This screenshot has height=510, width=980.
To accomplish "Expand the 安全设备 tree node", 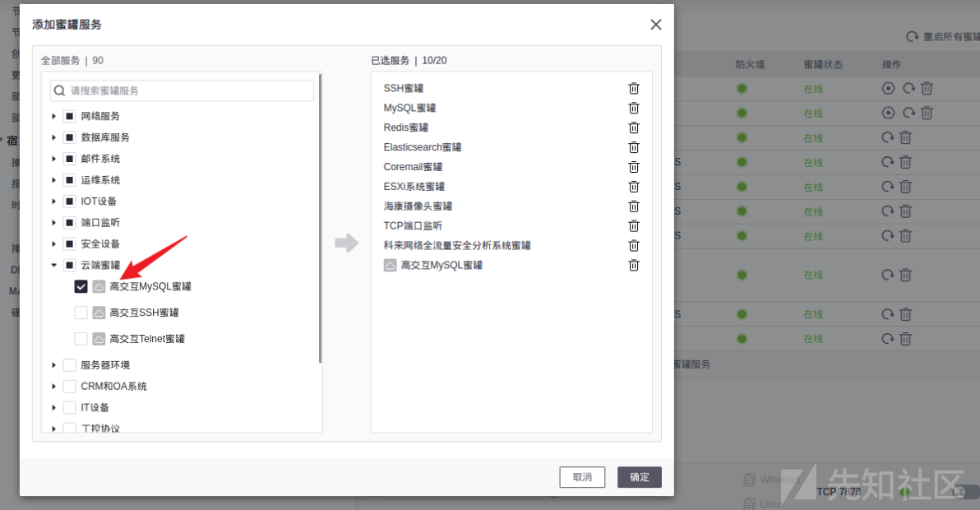I will pos(53,243).
